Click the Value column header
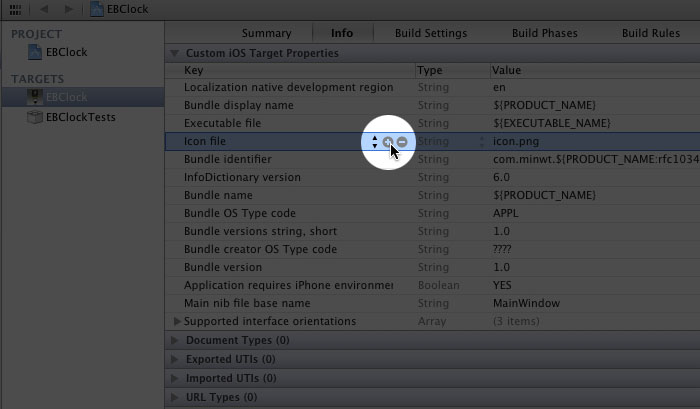This screenshot has width=700, height=409. [506, 70]
